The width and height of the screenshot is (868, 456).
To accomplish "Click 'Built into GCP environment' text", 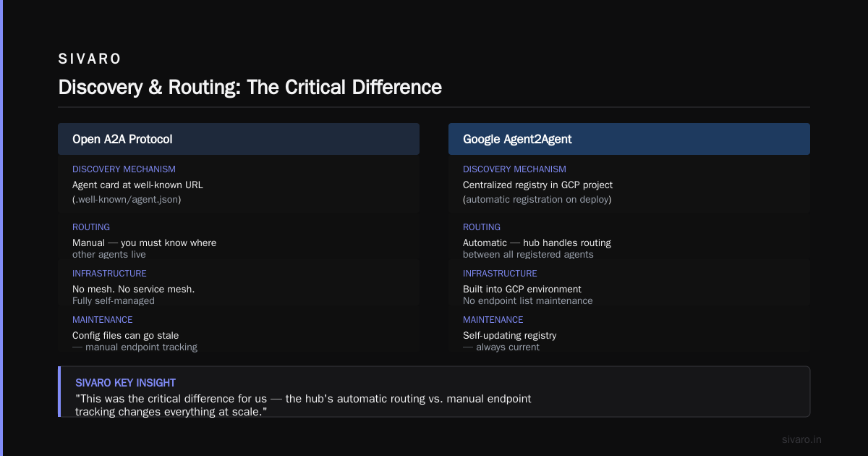I will [x=522, y=290].
